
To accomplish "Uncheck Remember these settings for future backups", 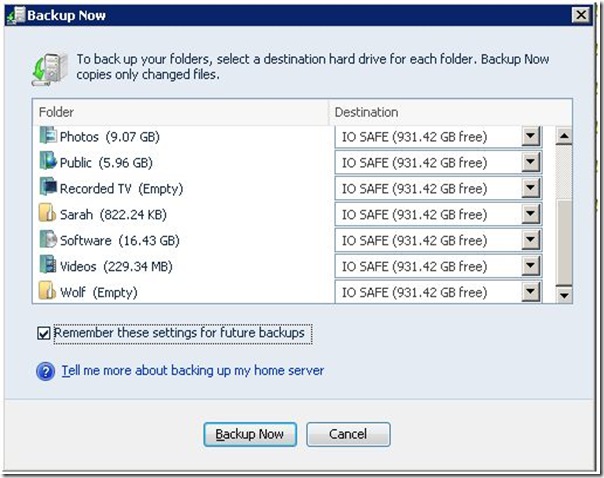I will (43, 334).
